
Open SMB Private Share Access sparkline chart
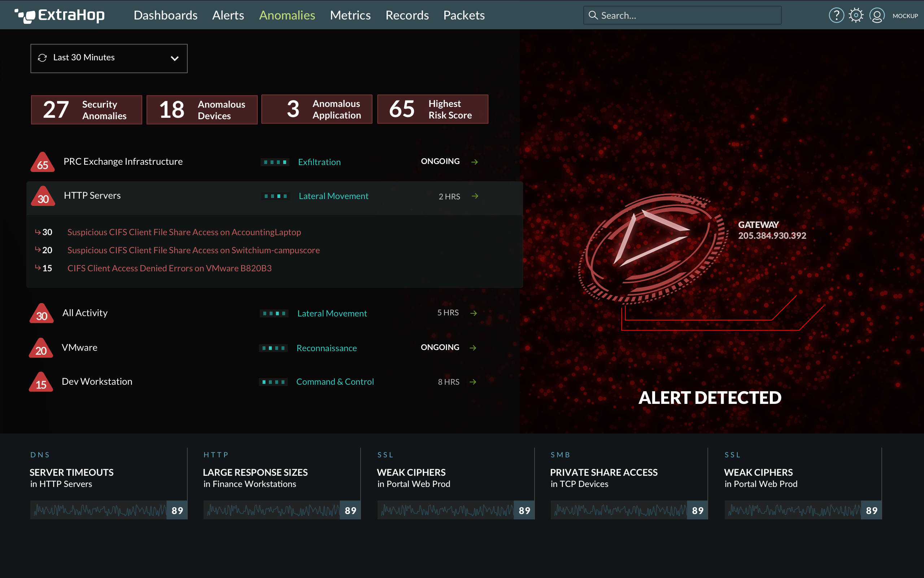[x=629, y=510]
